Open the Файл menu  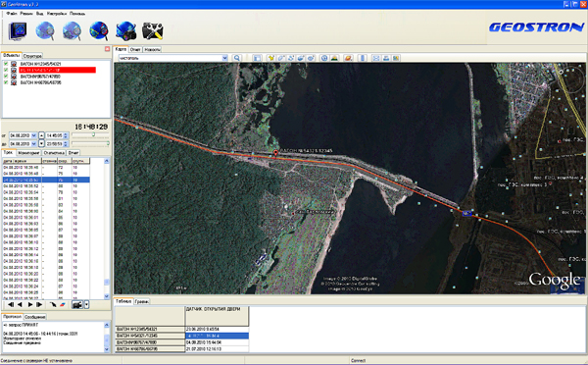coord(12,14)
